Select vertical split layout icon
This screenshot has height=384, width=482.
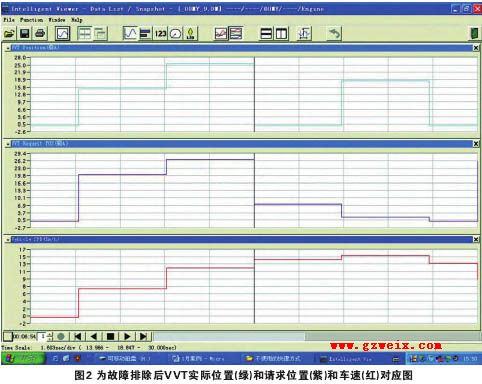click(281, 34)
